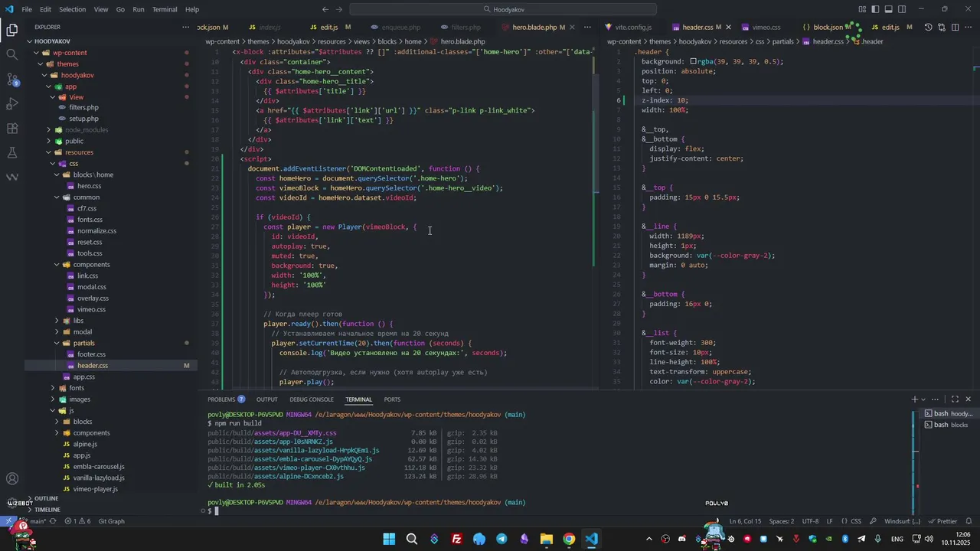
Task: Open the Extensions view
Action: click(x=12, y=129)
